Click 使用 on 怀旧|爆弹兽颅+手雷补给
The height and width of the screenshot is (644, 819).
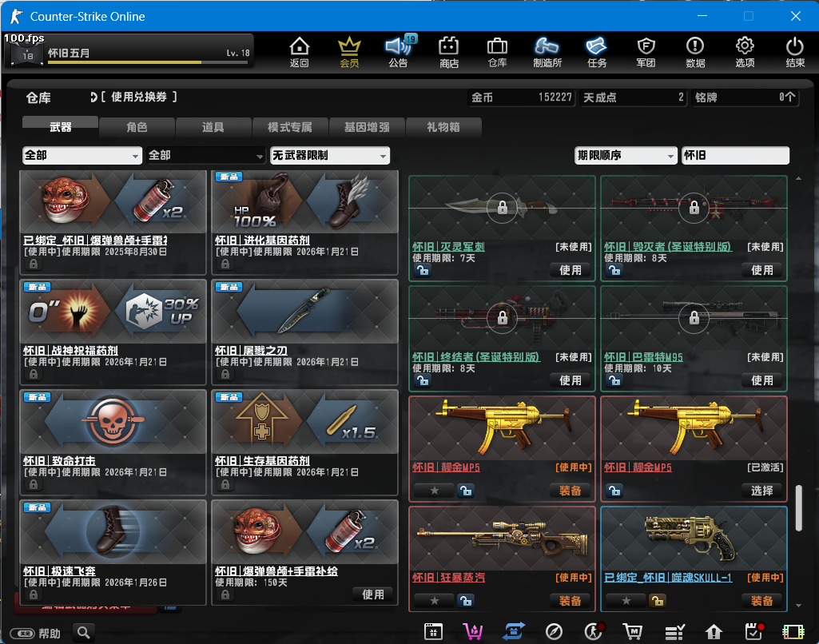pos(373,594)
